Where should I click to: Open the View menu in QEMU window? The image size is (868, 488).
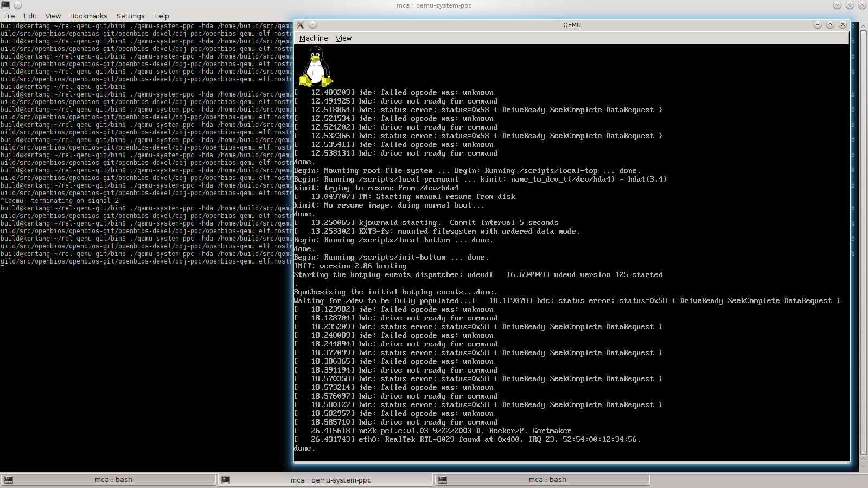[x=343, y=38]
